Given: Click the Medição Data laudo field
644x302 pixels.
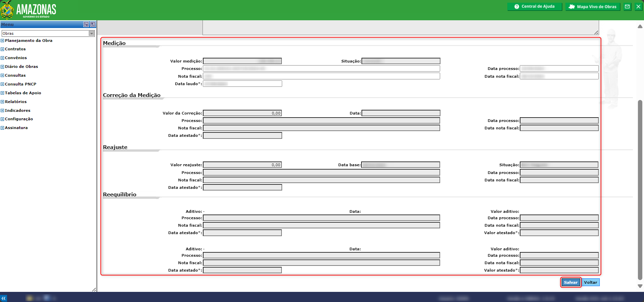Looking at the screenshot, I should tap(242, 84).
